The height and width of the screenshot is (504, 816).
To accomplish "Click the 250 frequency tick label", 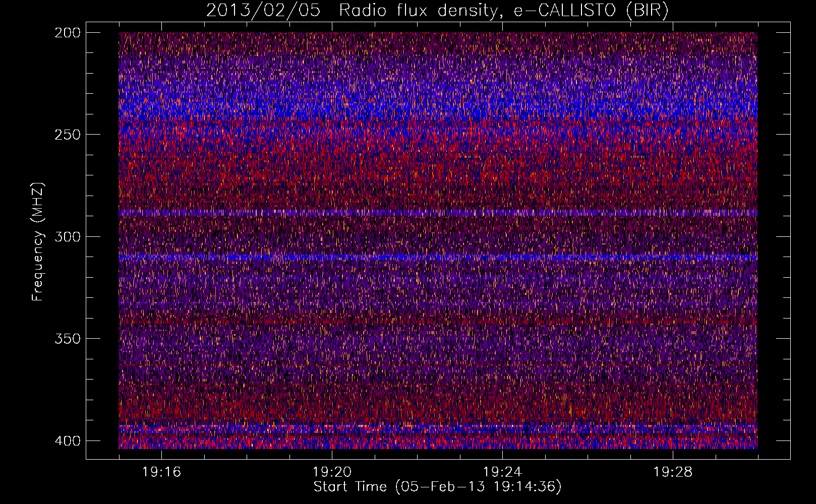I will coord(67,135).
